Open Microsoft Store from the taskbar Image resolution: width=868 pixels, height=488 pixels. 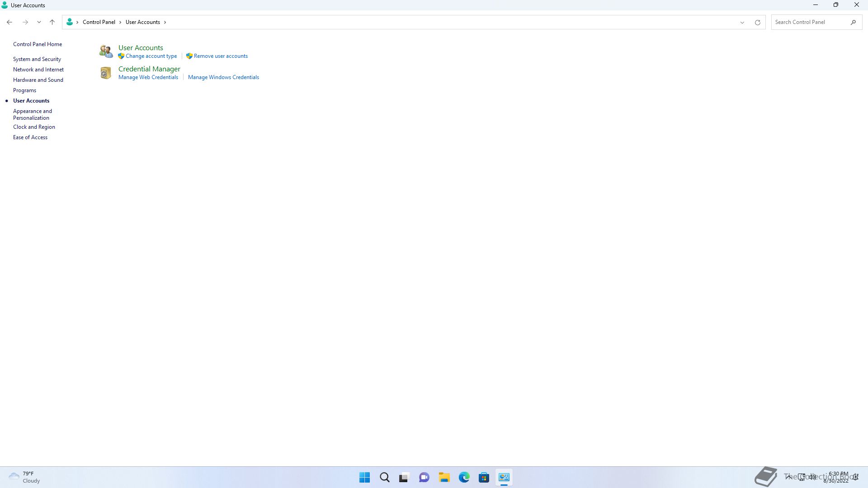click(x=484, y=477)
